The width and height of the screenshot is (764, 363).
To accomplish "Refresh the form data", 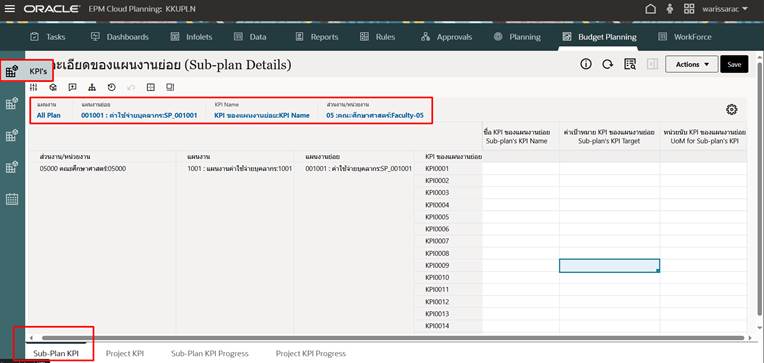I will click(x=607, y=64).
